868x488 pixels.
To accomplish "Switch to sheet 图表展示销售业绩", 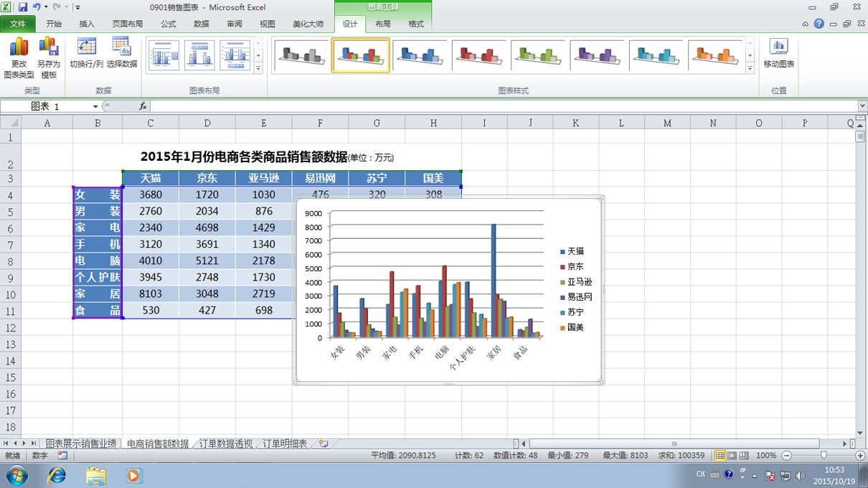I will pos(81,444).
